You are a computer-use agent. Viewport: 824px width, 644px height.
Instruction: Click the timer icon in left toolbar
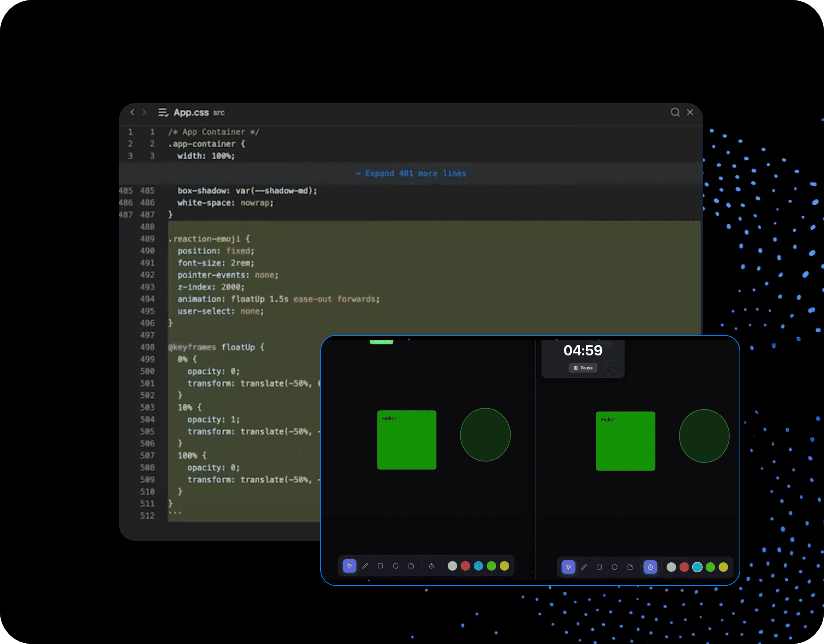tap(431, 566)
